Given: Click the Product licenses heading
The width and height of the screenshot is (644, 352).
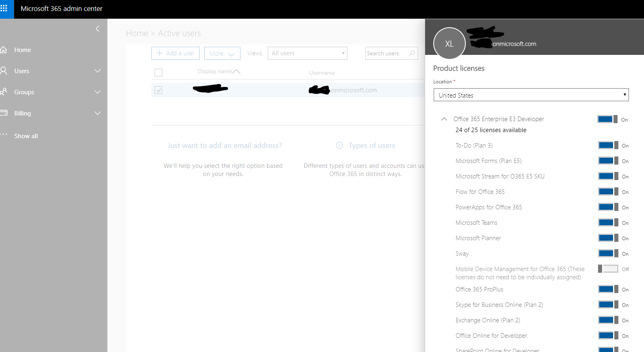Looking at the screenshot, I should click(x=459, y=68).
